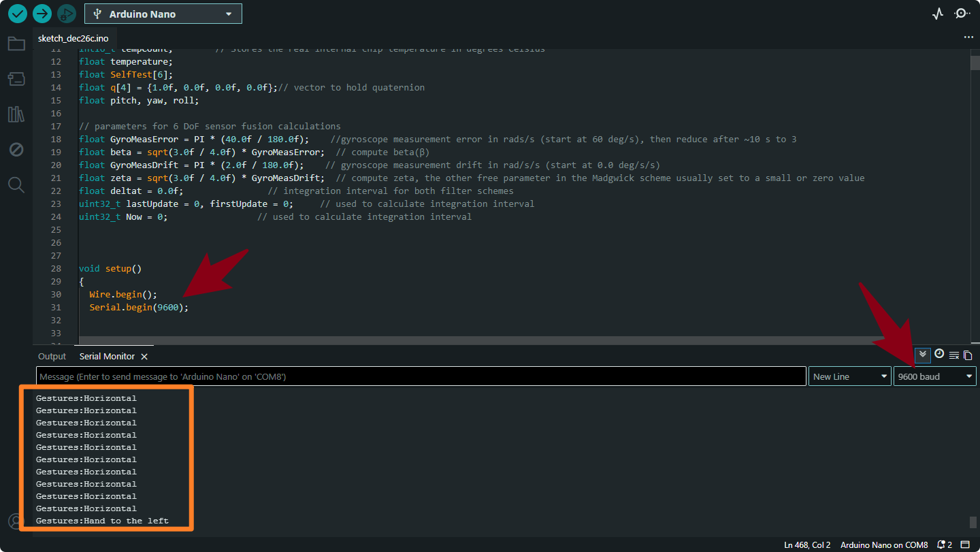Click the 6 DoF sensor fusion comment
This screenshot has width=980, height=552.
(210, 127)
